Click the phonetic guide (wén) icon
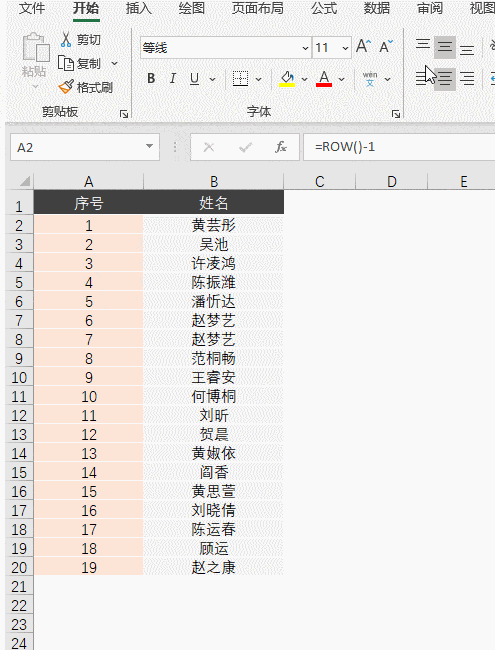Screen dimensions: 495x650 (x=370, y=78)
